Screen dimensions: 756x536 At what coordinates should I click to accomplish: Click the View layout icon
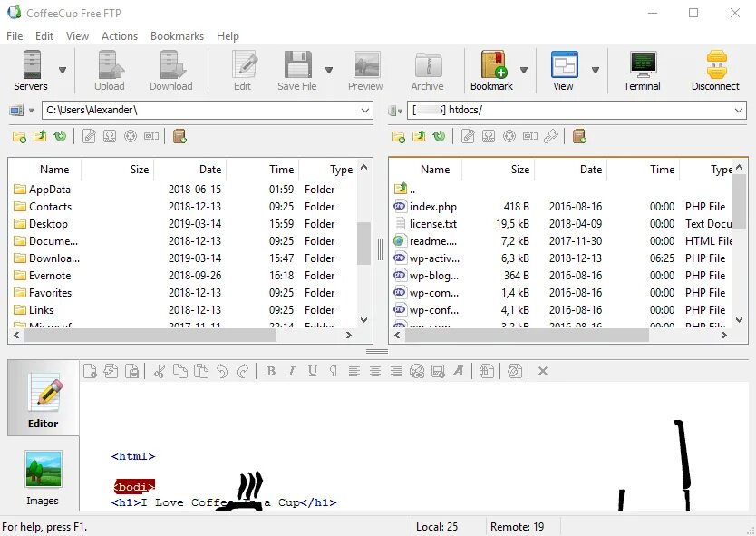point(563,71)
